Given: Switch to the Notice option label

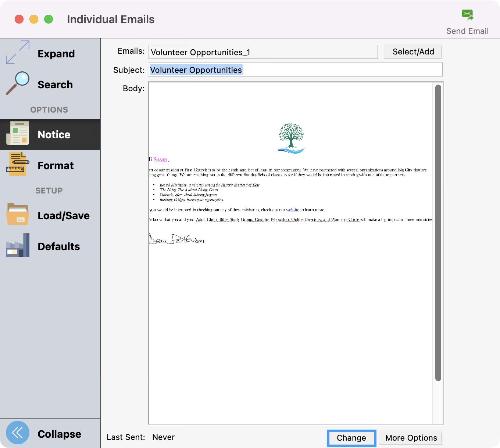Looking at the screenshot, I should pos(54,135).
